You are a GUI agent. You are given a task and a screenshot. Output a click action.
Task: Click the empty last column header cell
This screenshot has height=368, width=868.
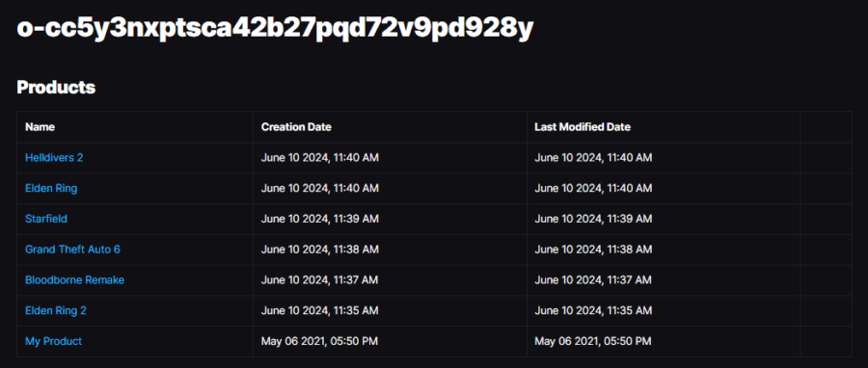pyautogui.click(x=826, y=127)
